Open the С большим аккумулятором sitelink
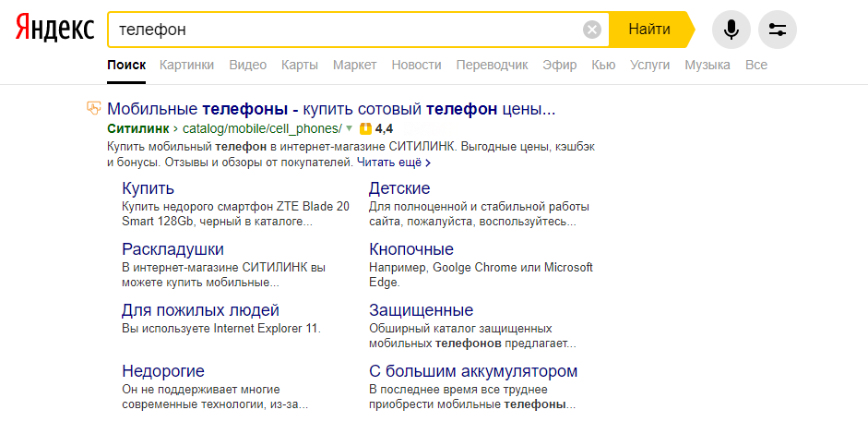 coord(472,371)
